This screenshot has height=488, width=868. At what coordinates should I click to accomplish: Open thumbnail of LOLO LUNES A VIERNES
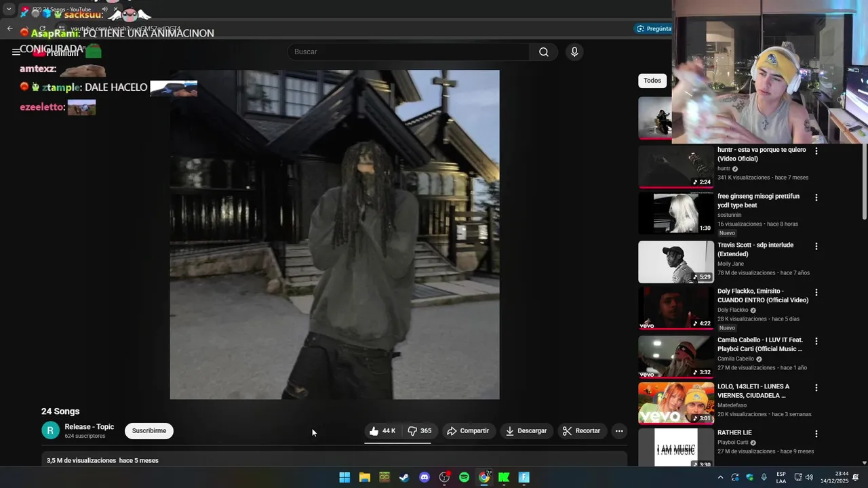click(x=676, y=403)
